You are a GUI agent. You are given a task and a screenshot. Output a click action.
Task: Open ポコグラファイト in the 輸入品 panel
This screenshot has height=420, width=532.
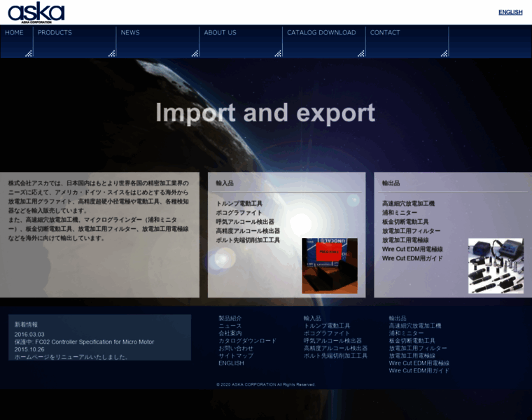click(239, 213)
